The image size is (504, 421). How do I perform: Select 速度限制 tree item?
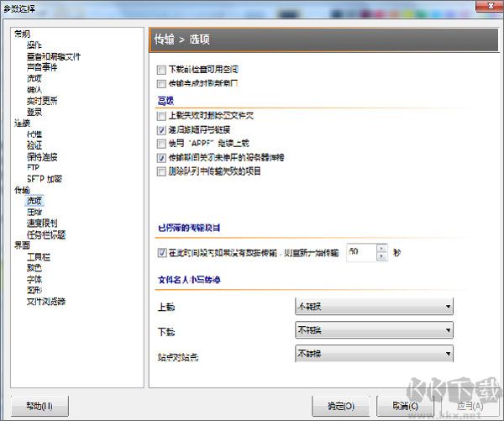click(42, 224)
